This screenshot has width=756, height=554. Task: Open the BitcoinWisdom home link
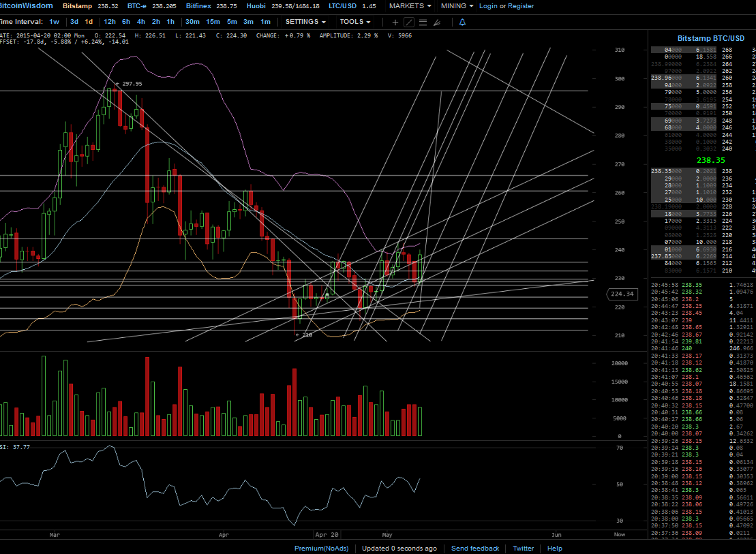26,5
